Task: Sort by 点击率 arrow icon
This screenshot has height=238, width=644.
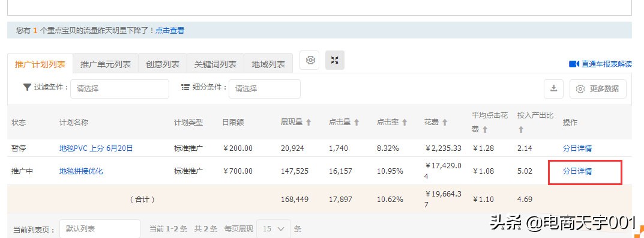Action: (x=405, y=122)
